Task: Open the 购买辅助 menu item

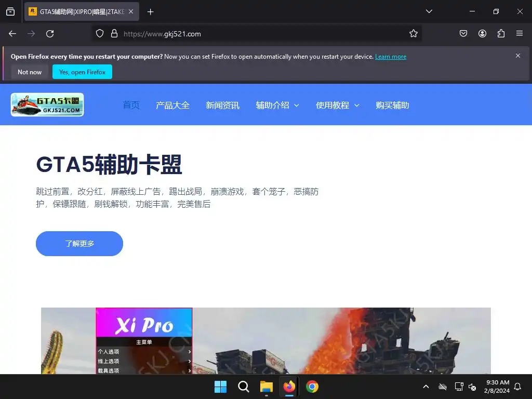Action: click(392, 105)
